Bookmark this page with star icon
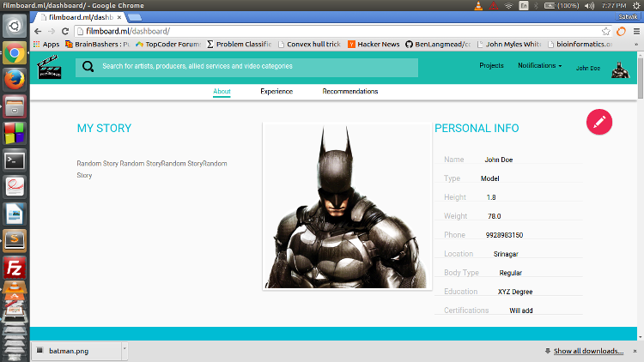644x362 pixels. [606, 31]
